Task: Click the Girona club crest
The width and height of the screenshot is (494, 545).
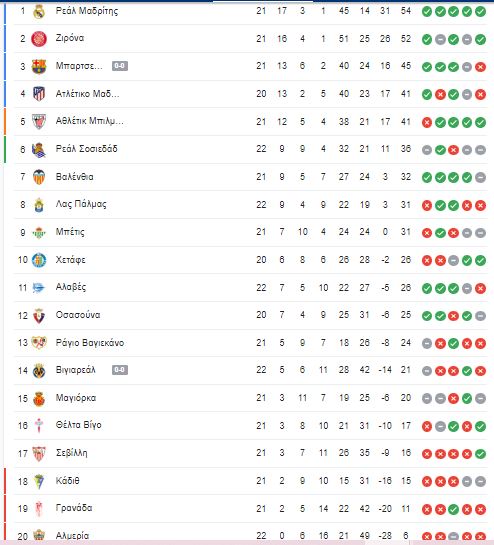Action: (39, 39)
